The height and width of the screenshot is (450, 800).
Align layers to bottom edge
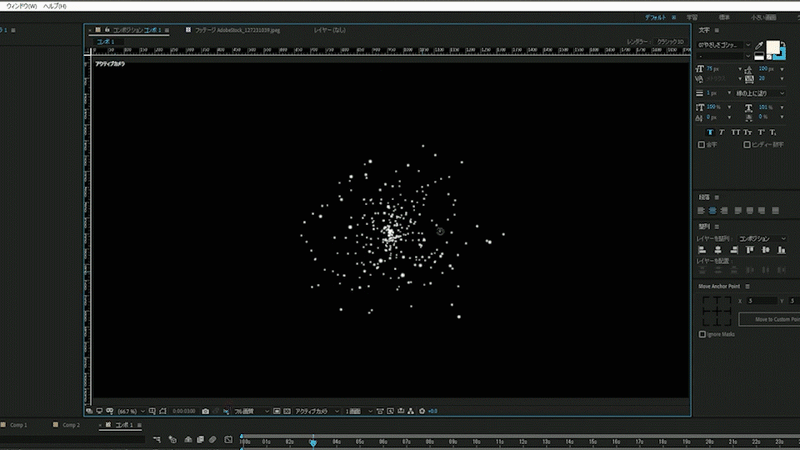click(x=781, y=249)
